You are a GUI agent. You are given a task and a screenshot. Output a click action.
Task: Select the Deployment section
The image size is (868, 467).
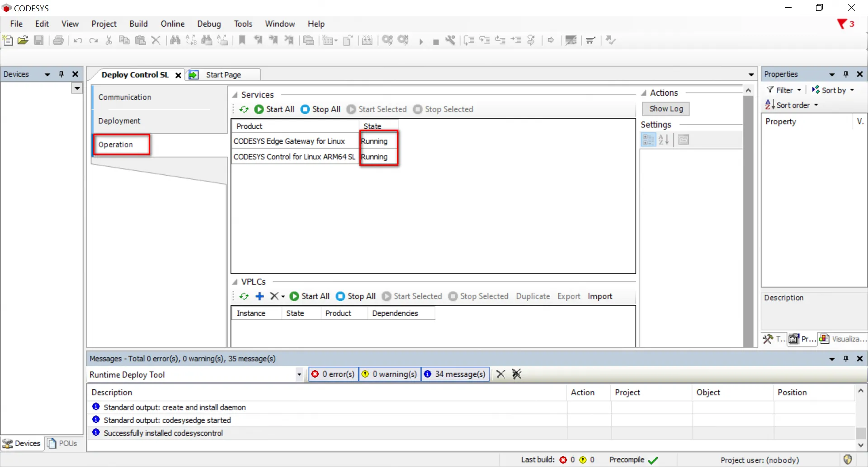(x=119, y=121)
